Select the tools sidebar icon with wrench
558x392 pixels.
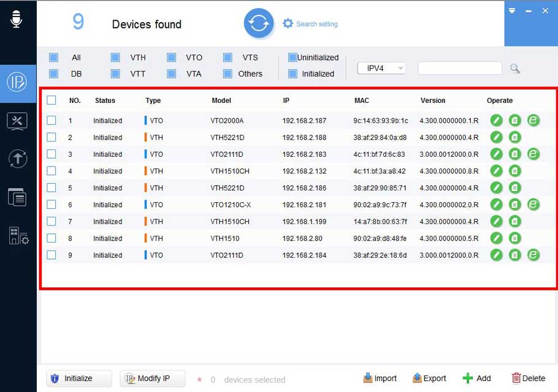pyautogui.click(x=17, y=121)
